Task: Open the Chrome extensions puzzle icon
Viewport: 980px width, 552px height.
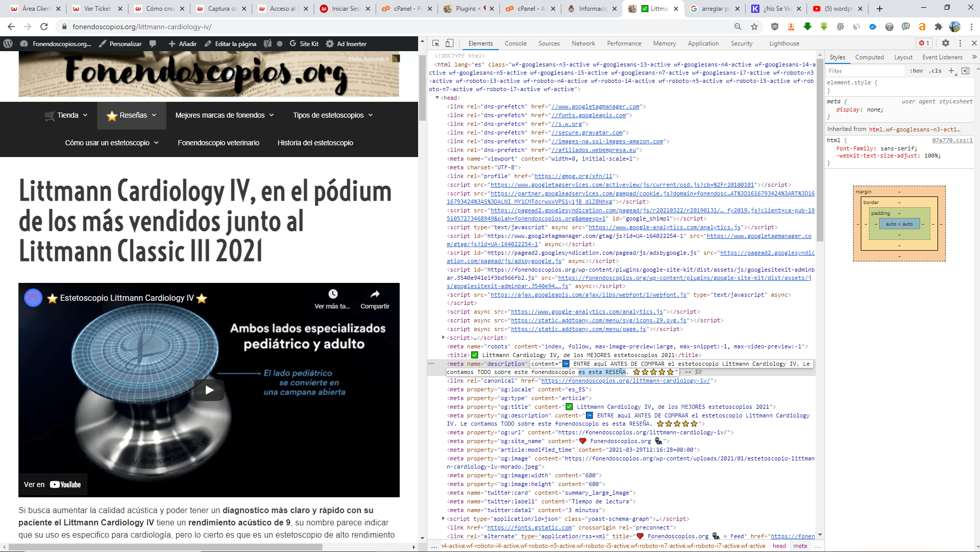Action: 939,27
